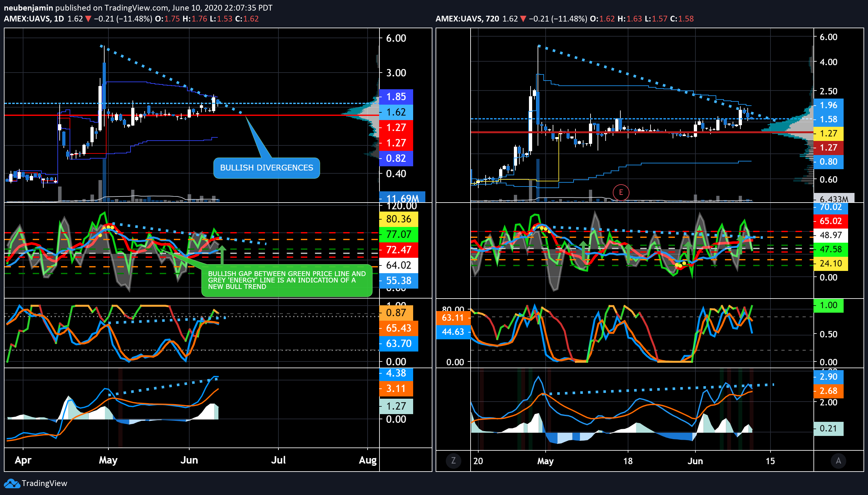Click the 0.40 price scale label left chart
The image size is (868, 495).
coord(396,174)
